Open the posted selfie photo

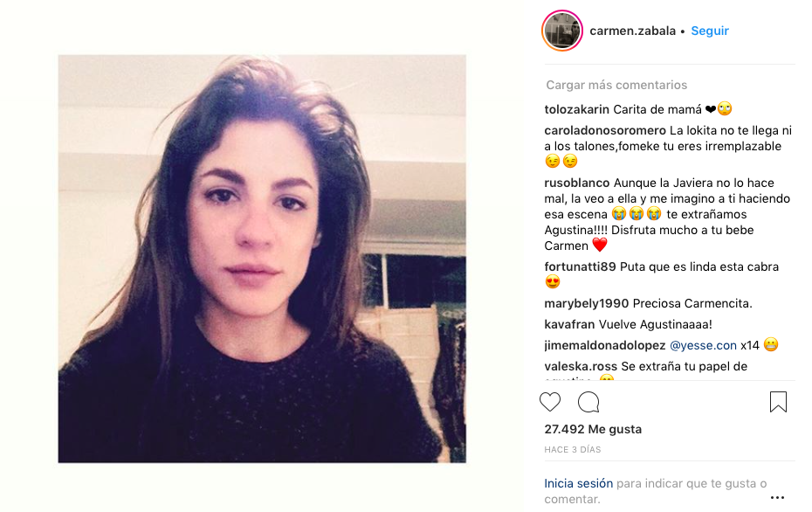[262, 259]
